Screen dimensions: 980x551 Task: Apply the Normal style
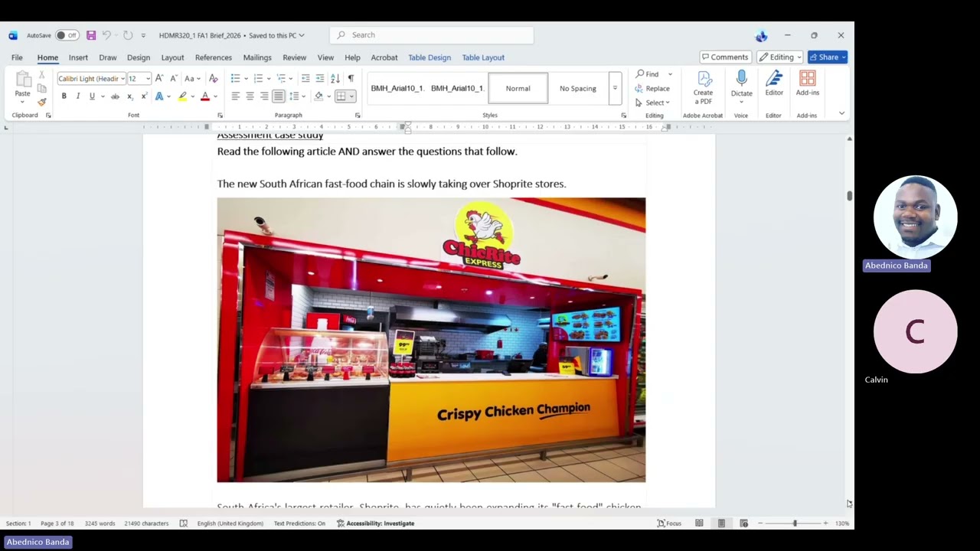point(518,88)
